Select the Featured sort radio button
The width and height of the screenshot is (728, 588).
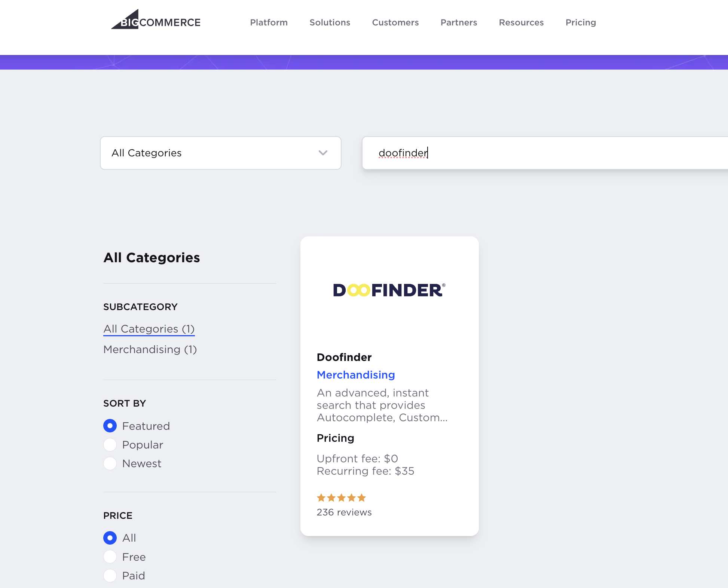(x=110, y=425)
